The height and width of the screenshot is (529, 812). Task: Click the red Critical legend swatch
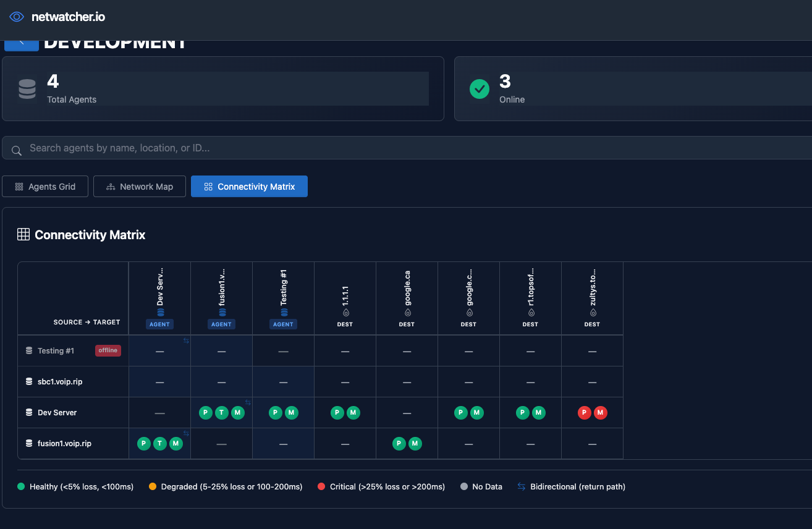click(321, 487)
